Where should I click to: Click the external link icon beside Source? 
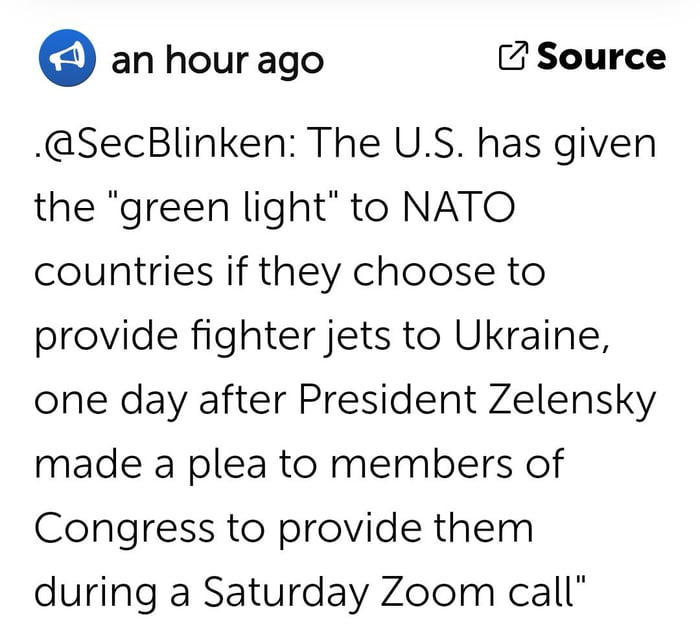[x=511, y=58]
